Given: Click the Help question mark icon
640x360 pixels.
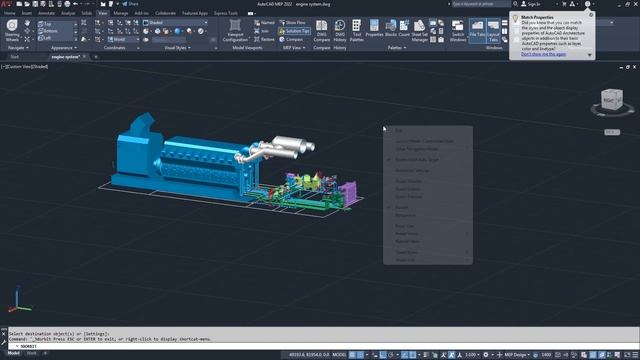Looking at the screenshot, I should [x=587, y=4].
